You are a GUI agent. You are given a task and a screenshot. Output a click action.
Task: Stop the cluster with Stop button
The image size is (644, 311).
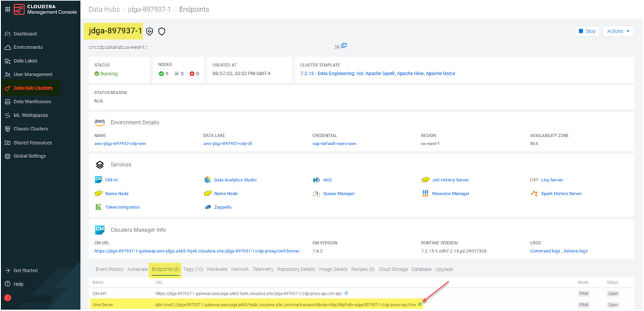click(x=587, y=31)
